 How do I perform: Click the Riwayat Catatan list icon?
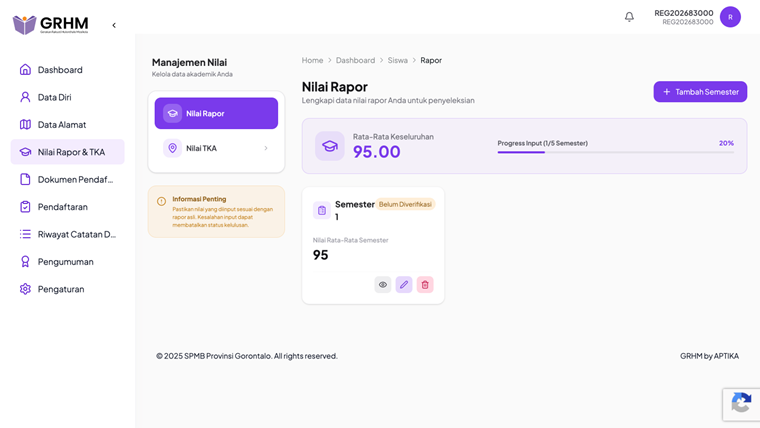(x=25, y=234)
